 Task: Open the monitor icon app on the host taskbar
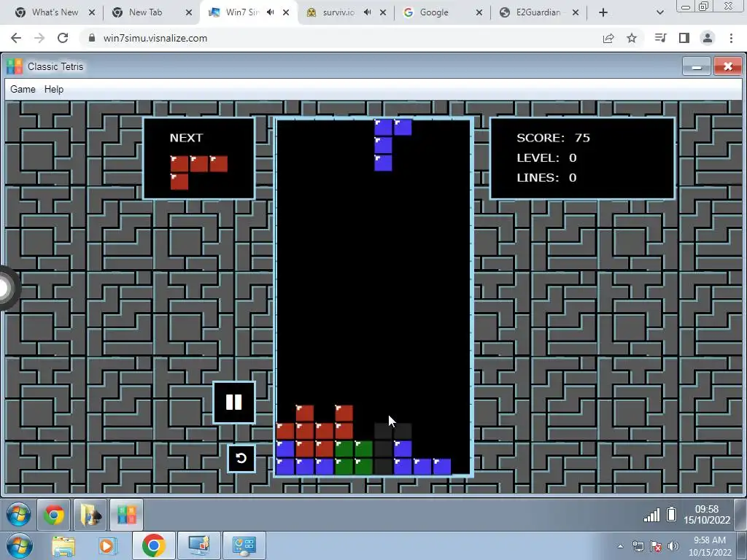[x=199, y=545]
